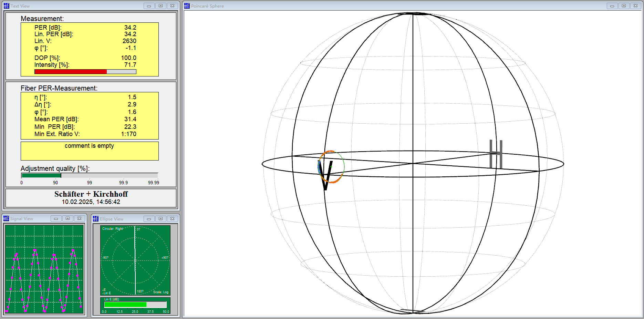Click the 'comment is empty' field
The height and width of the screenshot is (319, 644).
click(x=90, y=151)
